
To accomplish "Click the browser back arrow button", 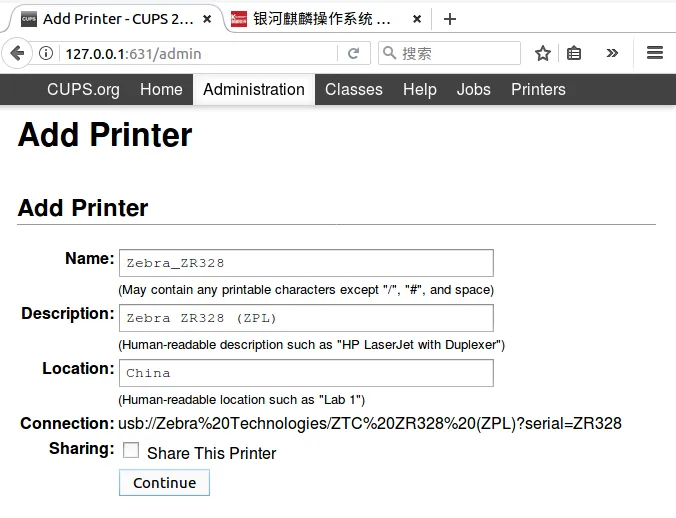I will coord(16,53).
